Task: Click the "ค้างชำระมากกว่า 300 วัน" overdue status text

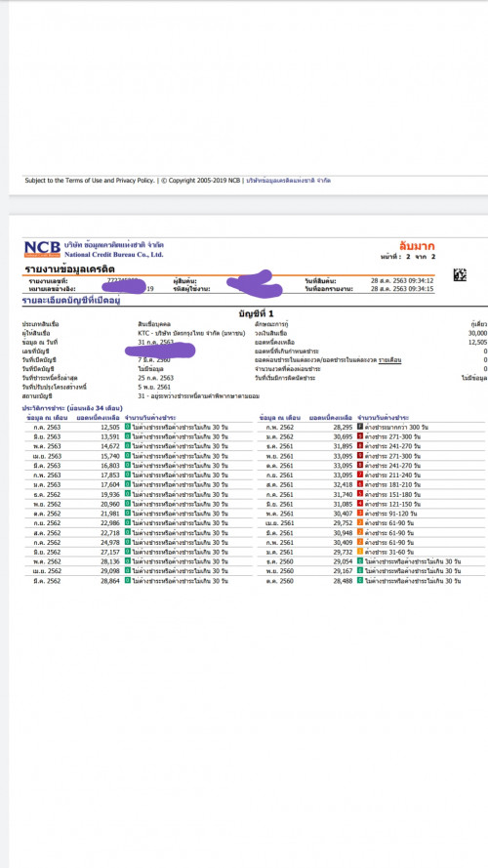Action: 396,428
